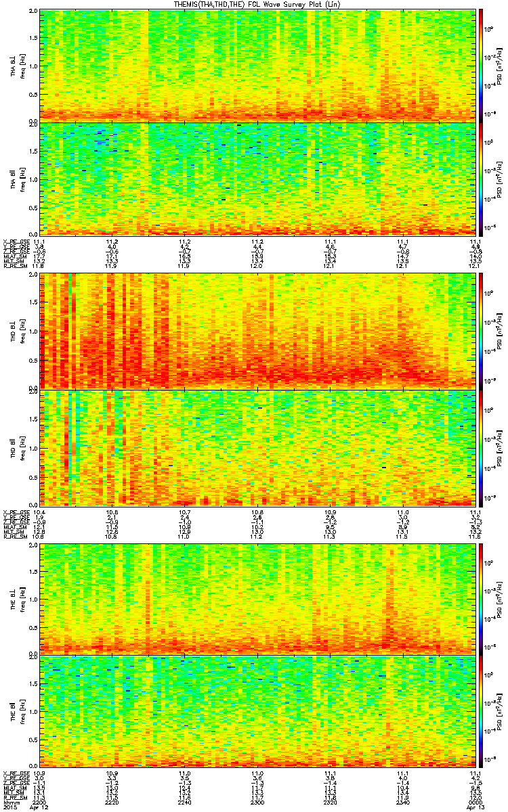Click the THE B∥ freq [Hz] axis label

(x=16, y=713)
